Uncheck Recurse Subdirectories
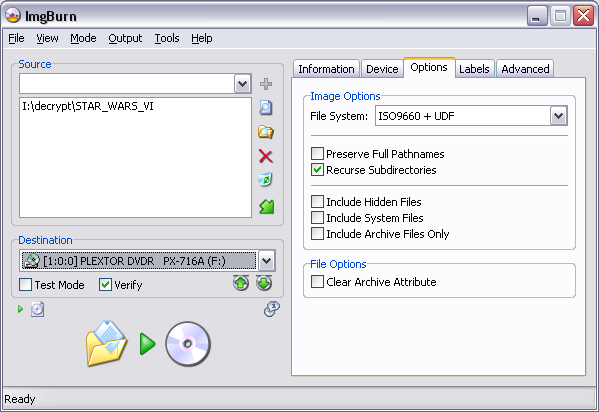This screenshot has height=412, width=599. 317,170
